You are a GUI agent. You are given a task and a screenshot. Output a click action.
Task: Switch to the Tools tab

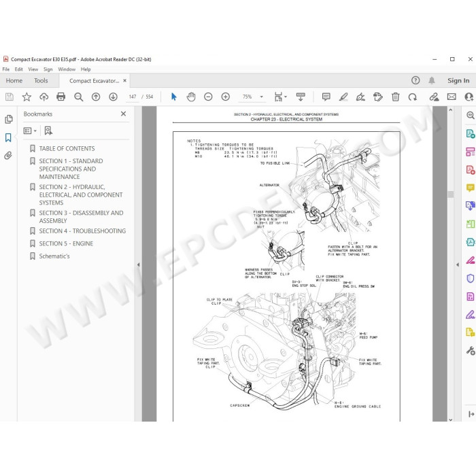pos(41,81)
